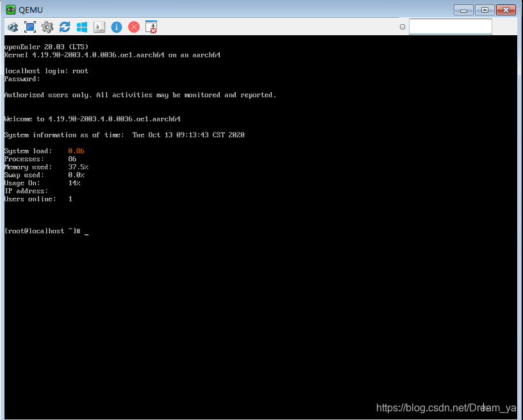Click the 'Memory used: 37.5%' line
The height and width of the screenshot is (420, 523).
coord(46,167)
